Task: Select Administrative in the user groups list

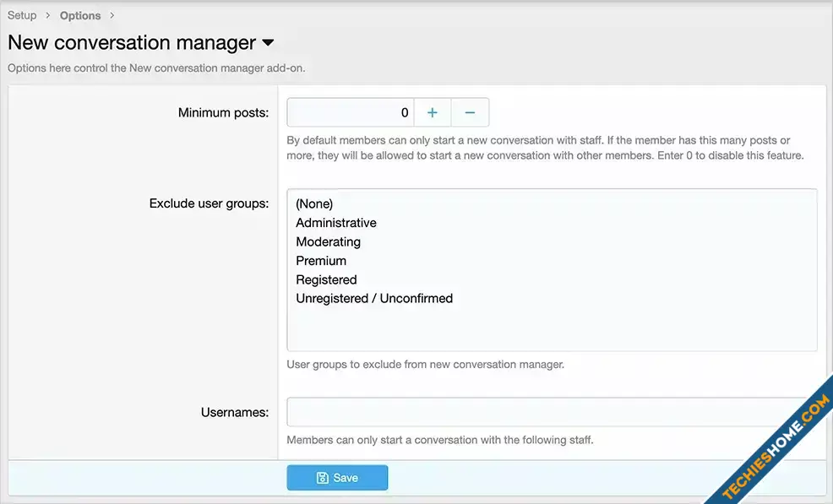Action: tap(336, 223)
